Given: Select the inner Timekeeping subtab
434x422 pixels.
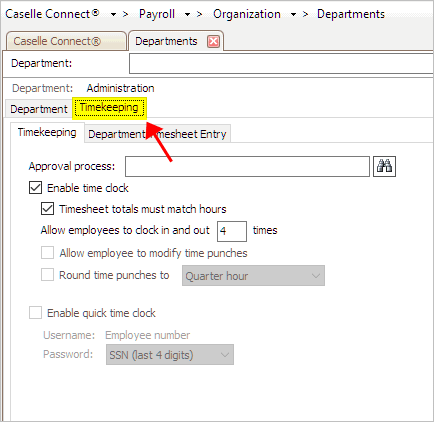Looking at the screenshot, I should coord(47,132).
